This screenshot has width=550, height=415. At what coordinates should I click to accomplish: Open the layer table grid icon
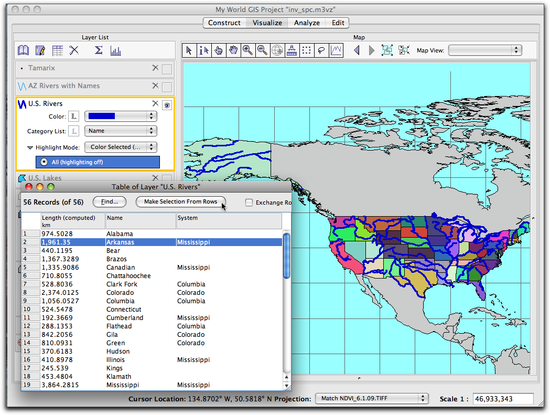pyautogui.click(x=57, y=51)
